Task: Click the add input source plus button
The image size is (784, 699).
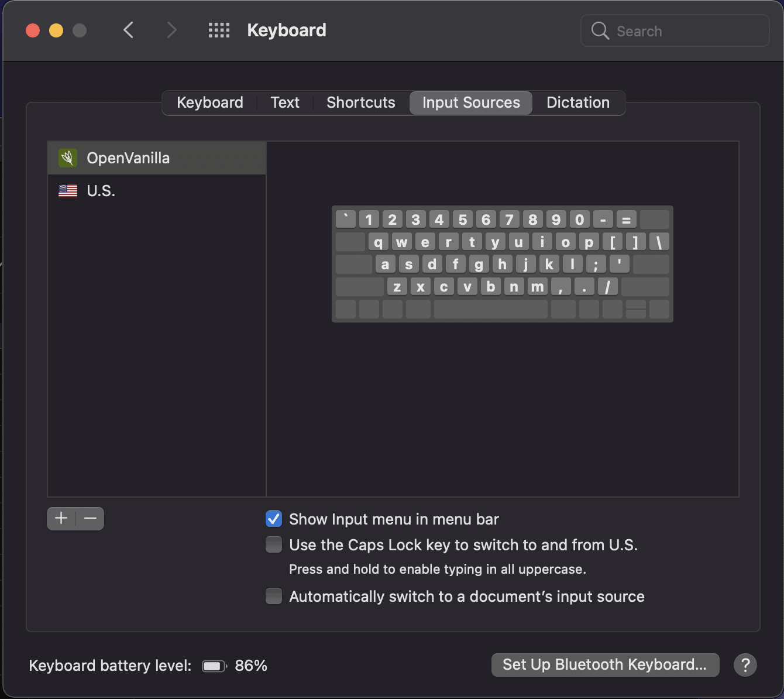Action: click(60, 518)
